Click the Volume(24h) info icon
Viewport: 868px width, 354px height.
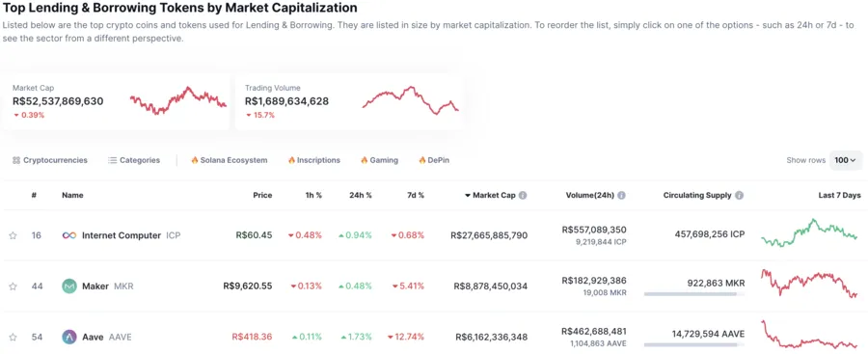click(622, 196)
